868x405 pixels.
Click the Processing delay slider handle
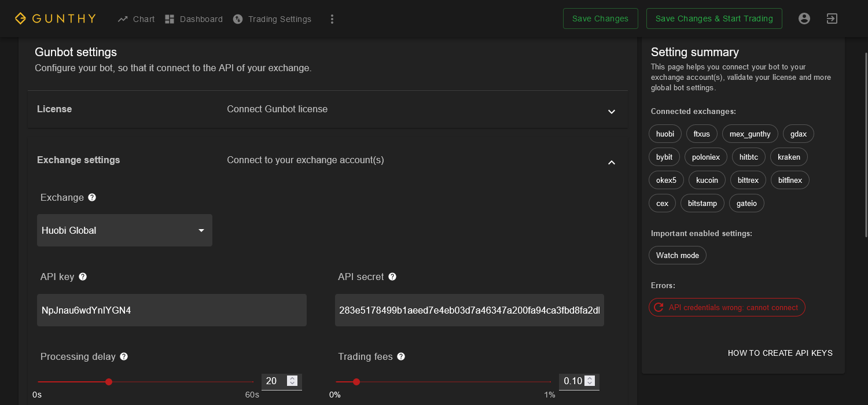(109, 382)
